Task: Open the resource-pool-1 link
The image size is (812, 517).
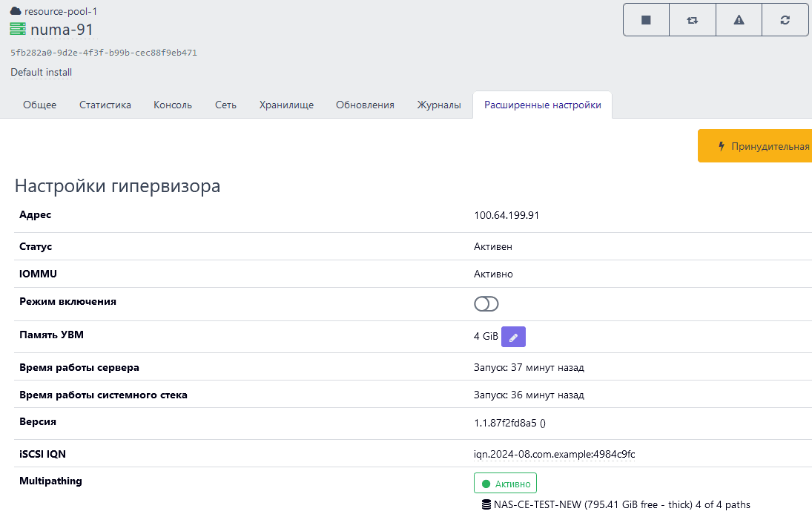Action: pyautogui.click(x=61, y=11)
